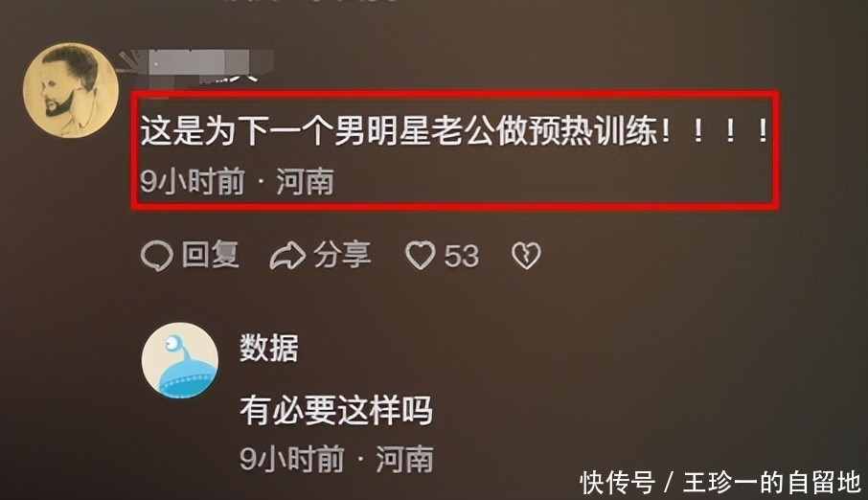868x500 pixels.
Task: Like the comment with heart icon
Action: (x=421, y=256)
